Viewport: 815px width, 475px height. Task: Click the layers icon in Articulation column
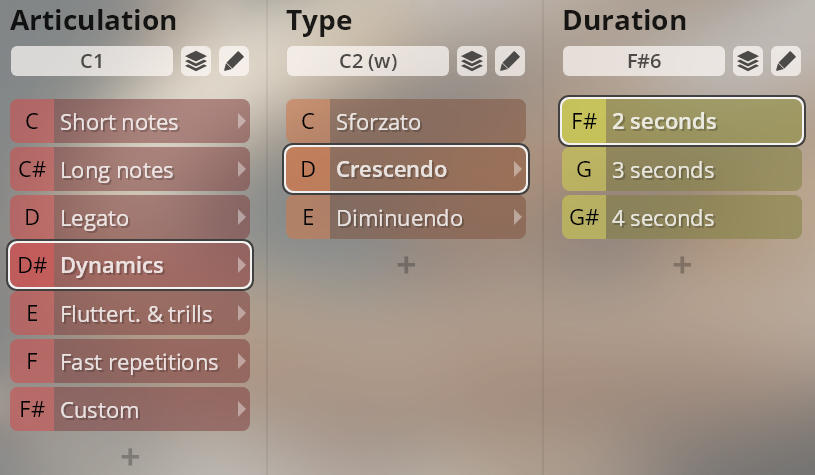[x=196, y=61]
